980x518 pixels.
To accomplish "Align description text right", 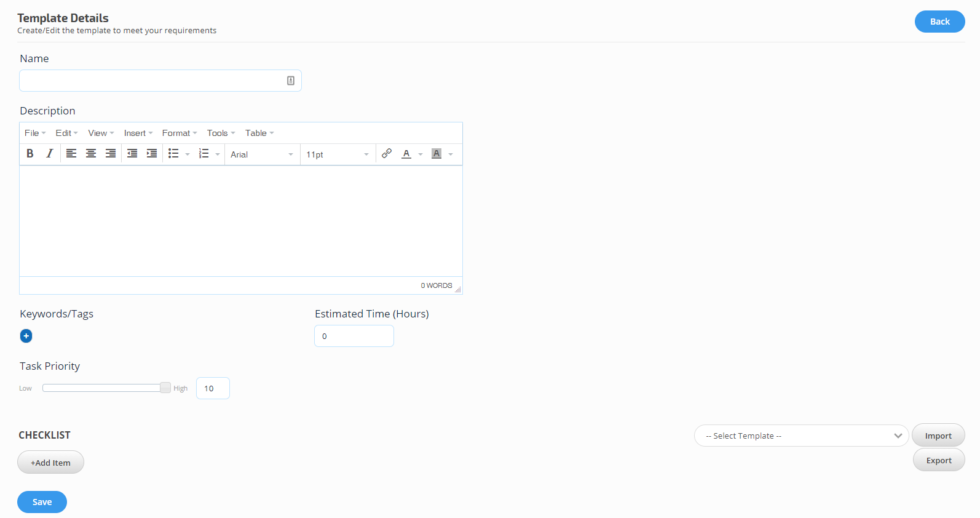I will [111, 154].
